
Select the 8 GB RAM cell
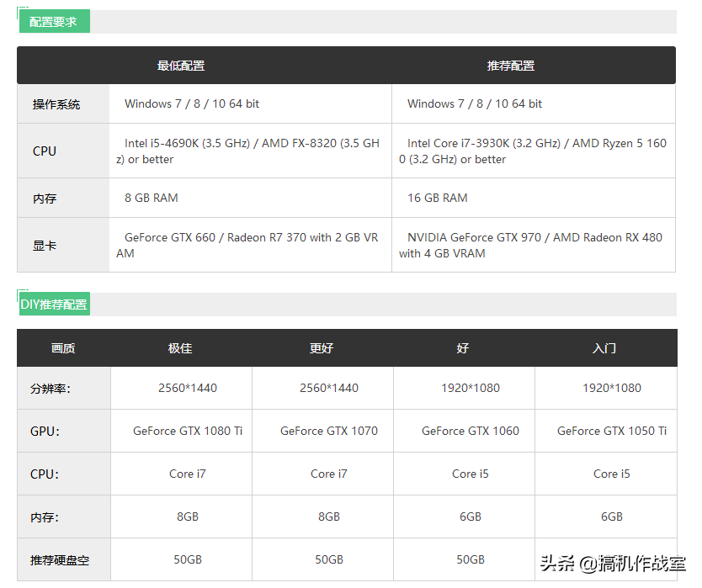point(152,198)
